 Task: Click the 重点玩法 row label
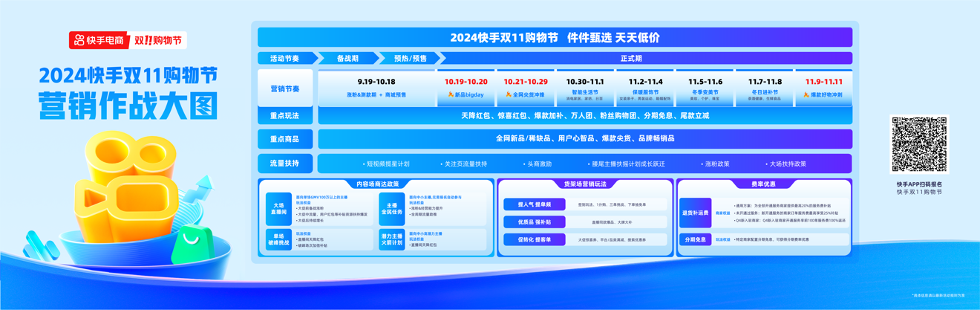tap(284, 116)
